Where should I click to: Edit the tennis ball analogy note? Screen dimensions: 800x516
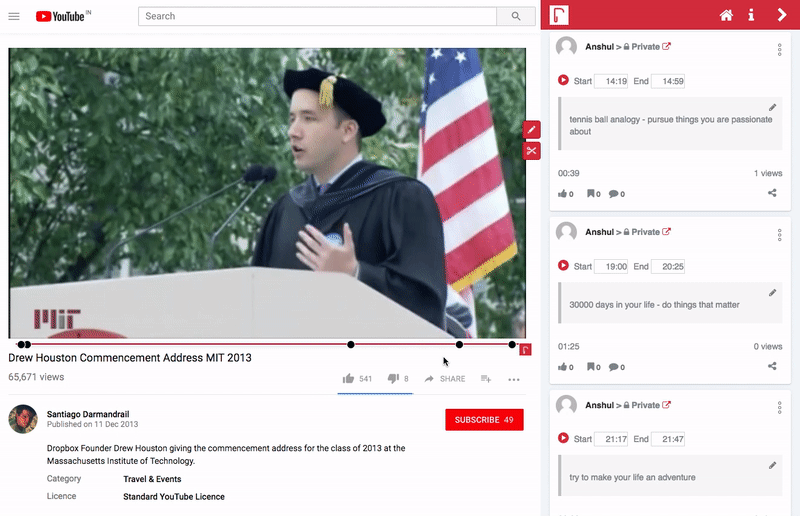click(x=772, y=107)
